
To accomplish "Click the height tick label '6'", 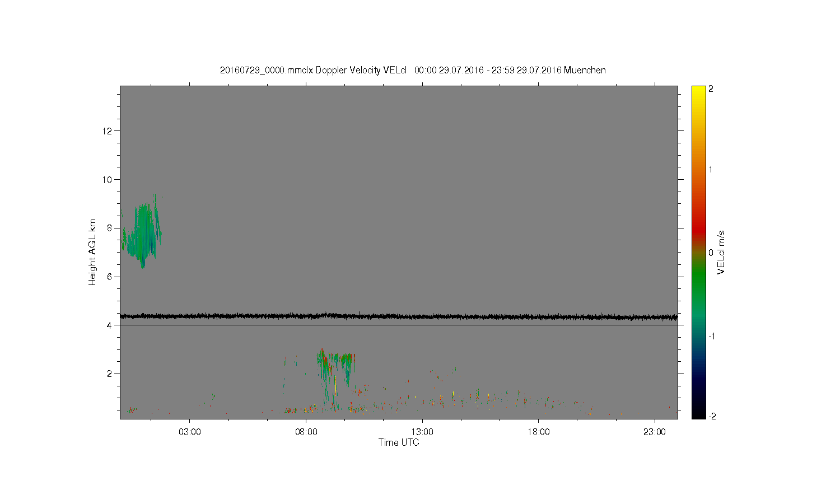I will pyautogui.click(x=110, y=277).
